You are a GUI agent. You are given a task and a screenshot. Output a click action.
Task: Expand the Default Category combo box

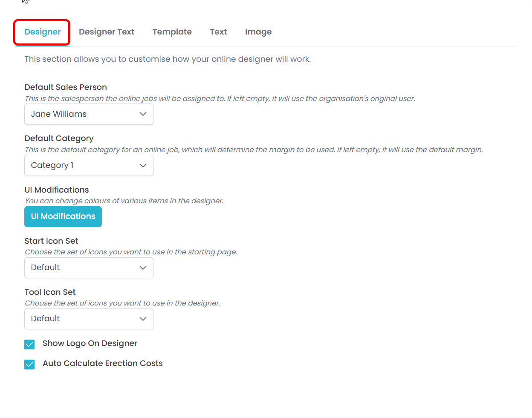(89, 165)
